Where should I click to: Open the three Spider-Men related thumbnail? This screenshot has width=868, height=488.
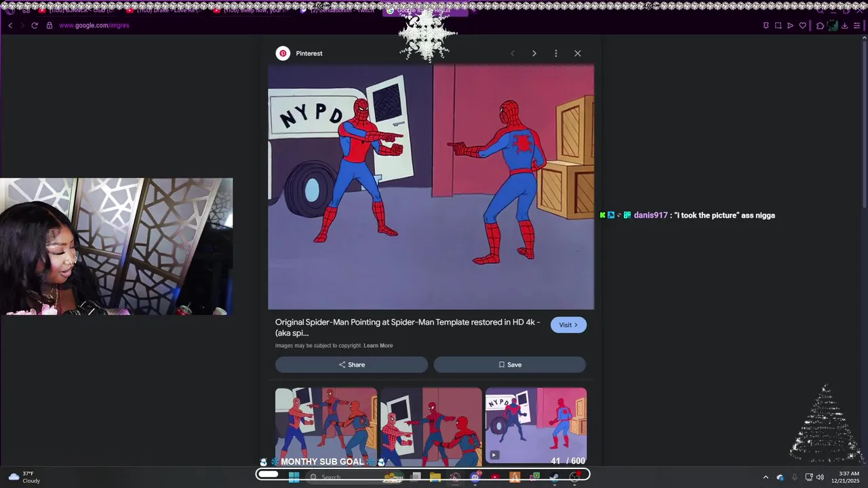326,426
